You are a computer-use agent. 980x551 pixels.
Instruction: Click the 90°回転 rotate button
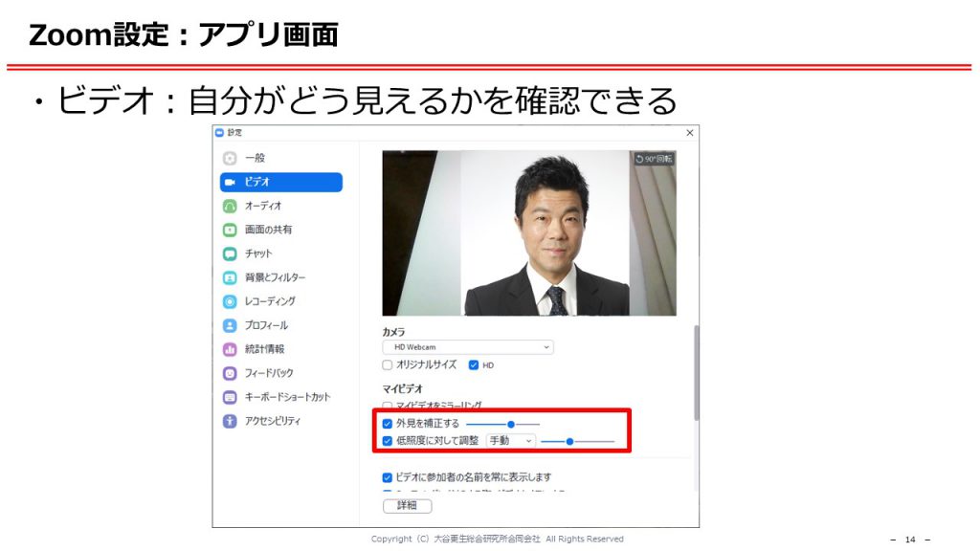tap(654, 159)
